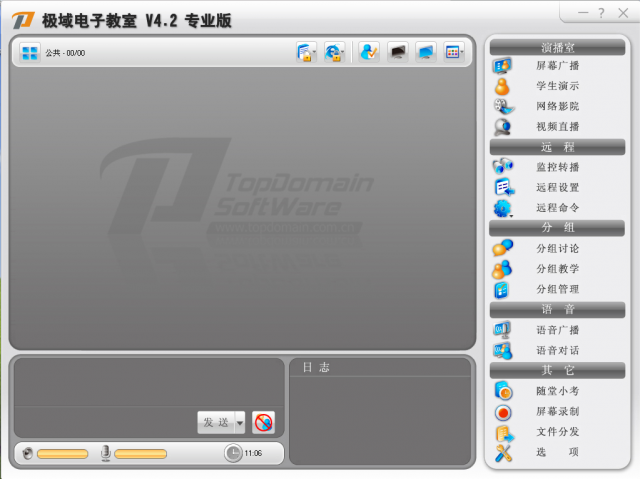Viewport: 640px width, 479px height.
Task: Select the 网络影院 label
Action: pyautogui.click(x=558, y=106)
